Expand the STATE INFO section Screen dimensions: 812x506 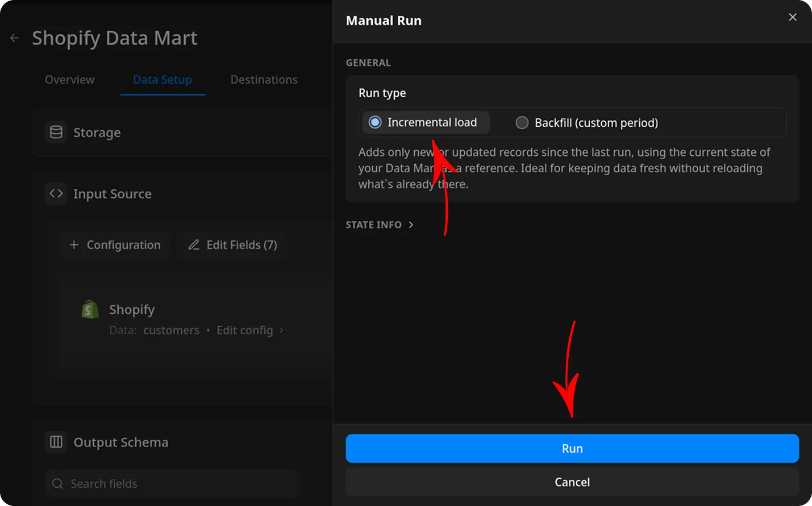point(380,225)
